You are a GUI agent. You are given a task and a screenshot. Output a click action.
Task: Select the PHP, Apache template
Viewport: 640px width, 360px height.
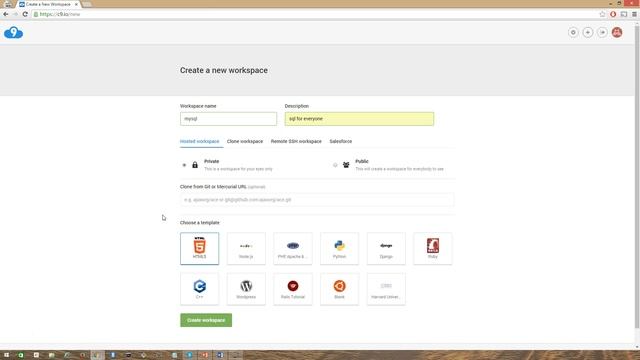click(x=293, y=249)
